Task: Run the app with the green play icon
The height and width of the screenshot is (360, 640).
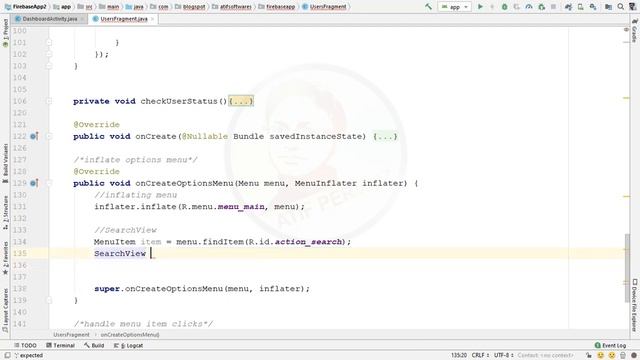Action: 480,7
